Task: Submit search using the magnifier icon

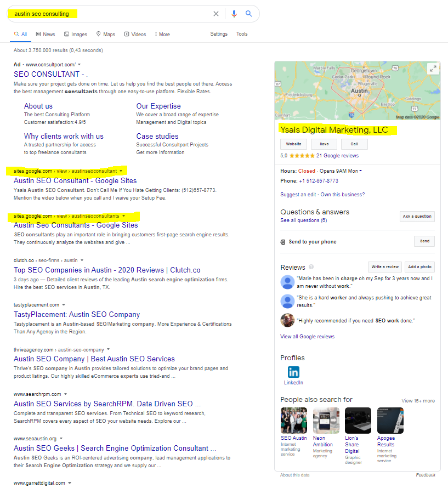Action: [248, 14]
